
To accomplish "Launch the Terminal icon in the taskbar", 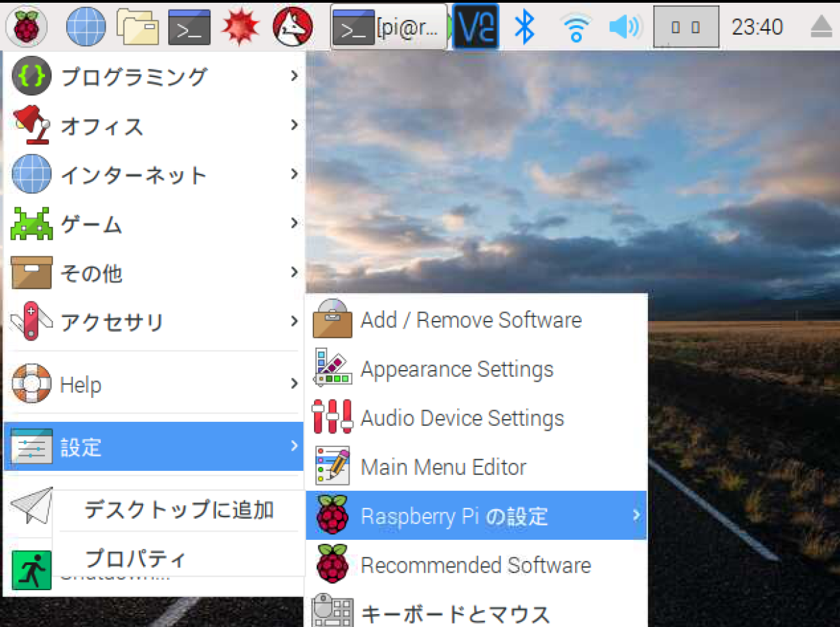I will pyautogui.click(x=189, y=27).
